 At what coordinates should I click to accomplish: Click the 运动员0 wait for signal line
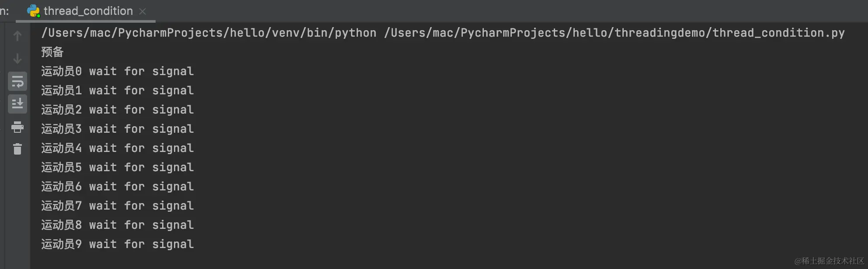(117, 71)
